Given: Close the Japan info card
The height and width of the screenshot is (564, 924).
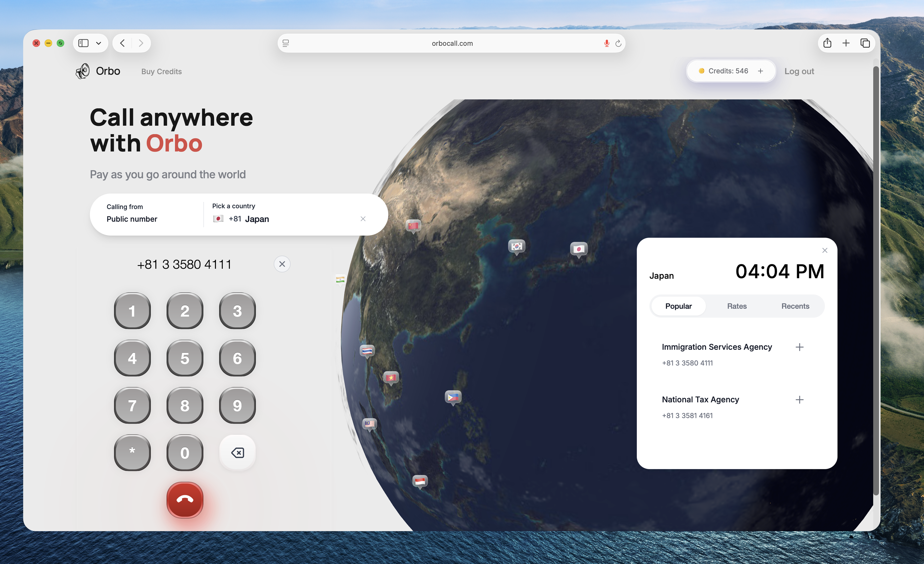Looking at the screenshot, I should (x=824, y=250).
